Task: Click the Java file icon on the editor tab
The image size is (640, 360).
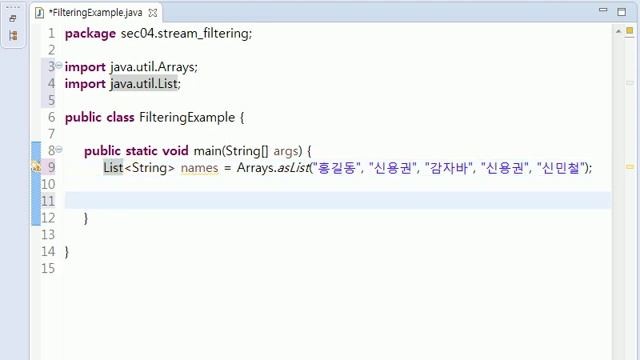Action: 39,13
